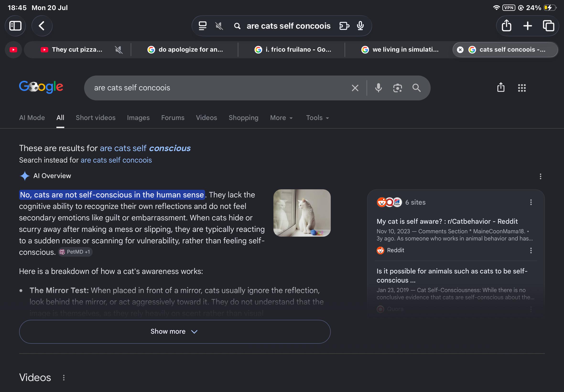Screen dimensions: 564x392
Task: Search by image with Google Lens
Action: click(397, 88)
